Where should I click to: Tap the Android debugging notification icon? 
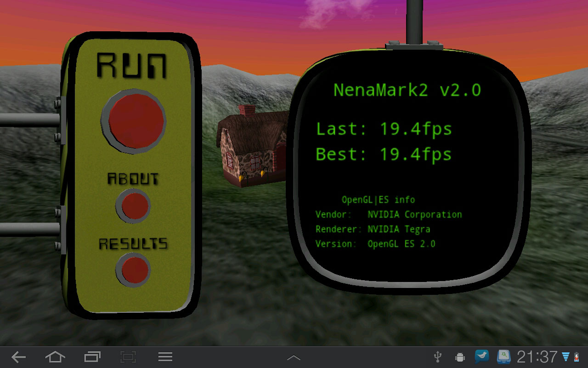click(459, 357)
